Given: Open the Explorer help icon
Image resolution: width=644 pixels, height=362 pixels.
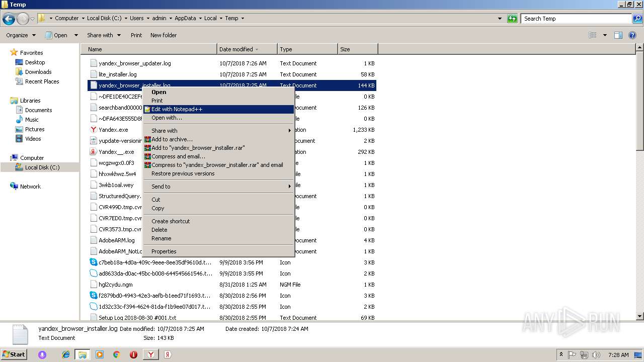Looking at the screenshot, I should pos(632,35).
